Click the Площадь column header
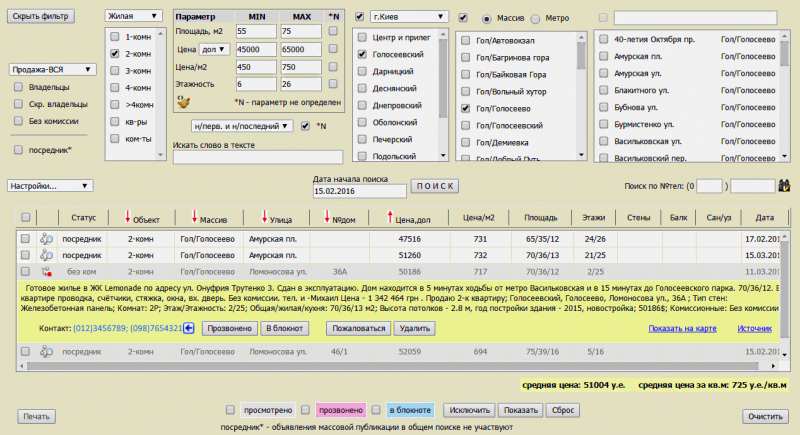 [x=541, y=219]
